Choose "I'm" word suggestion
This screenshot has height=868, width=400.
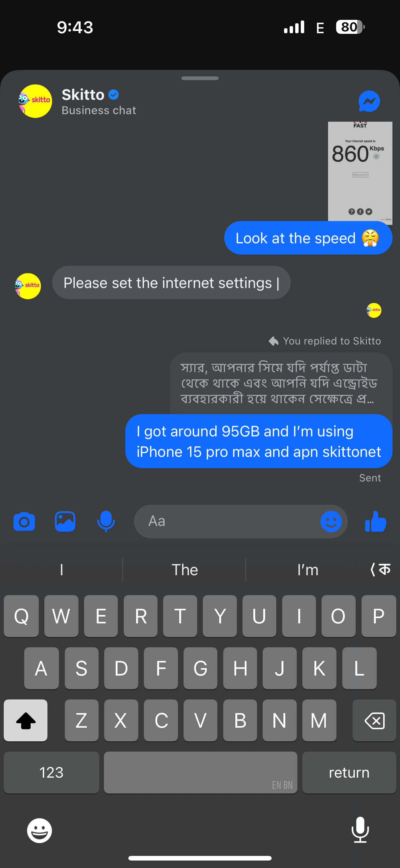tap(308, 570)
